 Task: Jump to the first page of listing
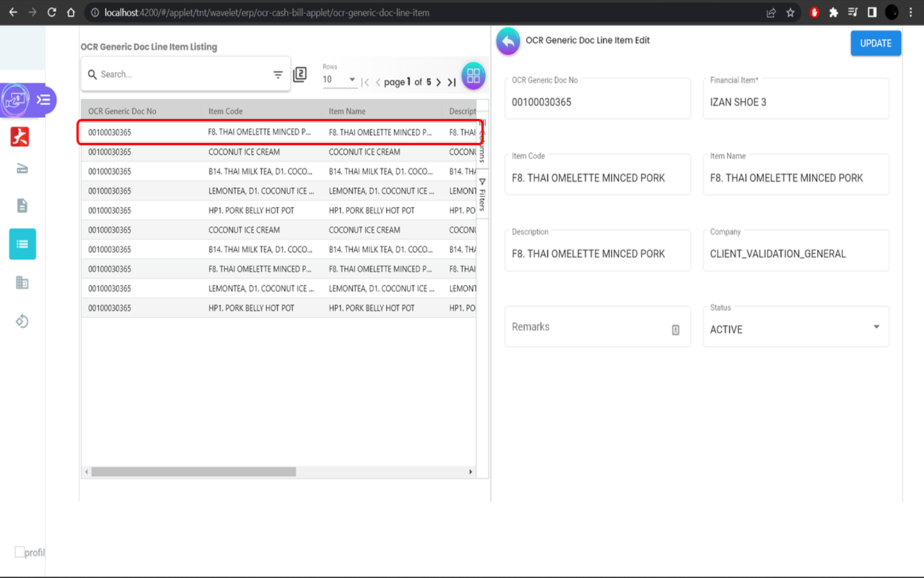click(x=365, y=82)
